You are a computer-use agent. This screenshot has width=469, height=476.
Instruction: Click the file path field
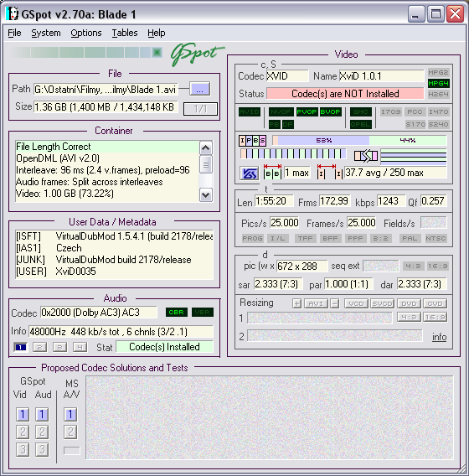pos(106,90)
